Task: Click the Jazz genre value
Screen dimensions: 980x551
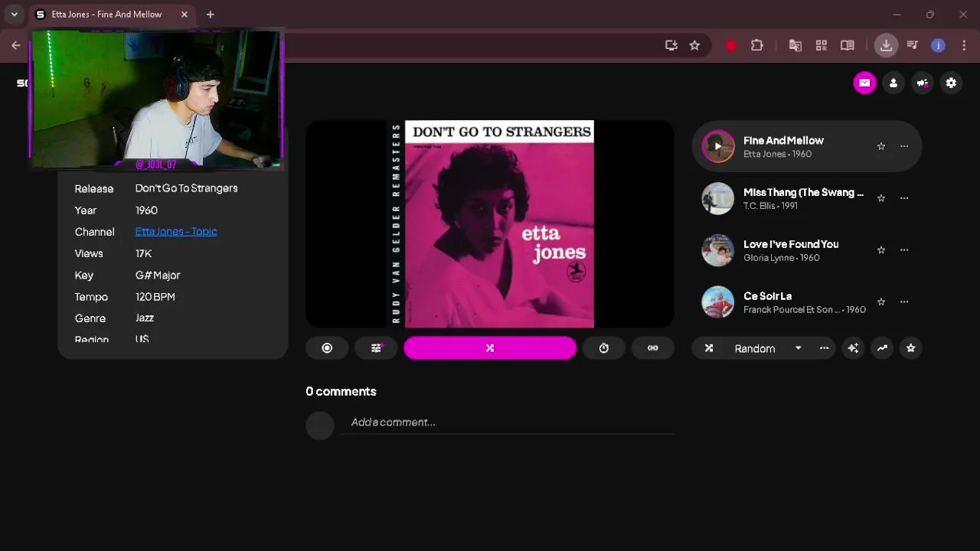Action: click(x=145, y=318)
